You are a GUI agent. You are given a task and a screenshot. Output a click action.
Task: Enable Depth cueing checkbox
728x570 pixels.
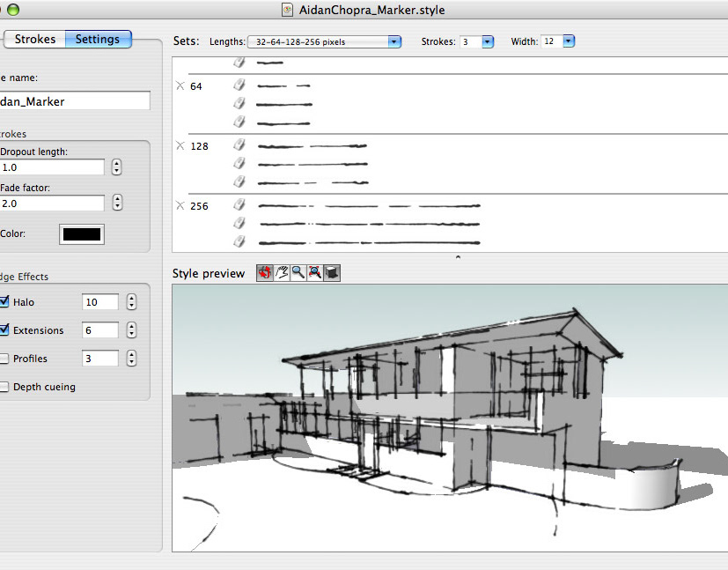click(4, 387)
